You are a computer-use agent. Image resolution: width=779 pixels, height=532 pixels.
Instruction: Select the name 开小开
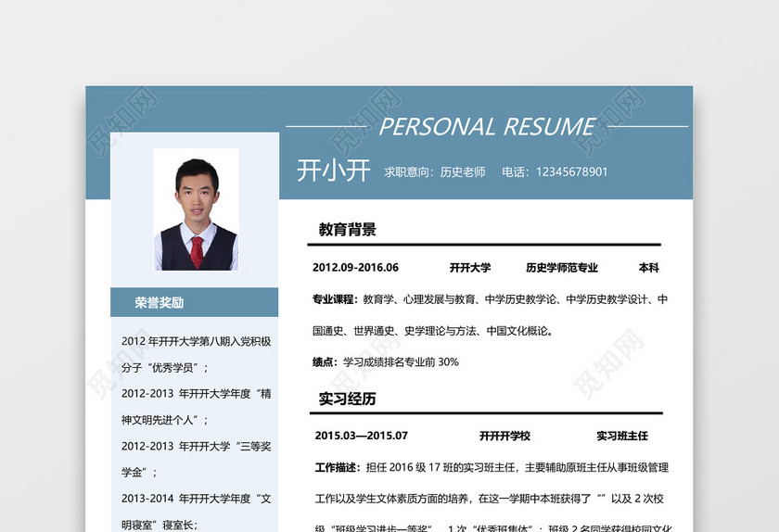pos(333,171)
